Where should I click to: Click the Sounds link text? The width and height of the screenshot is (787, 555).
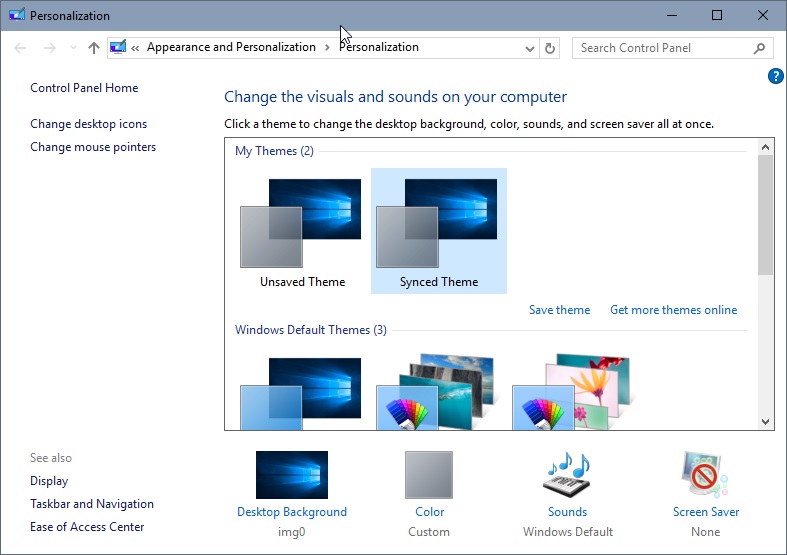click(x=568, y=512)
